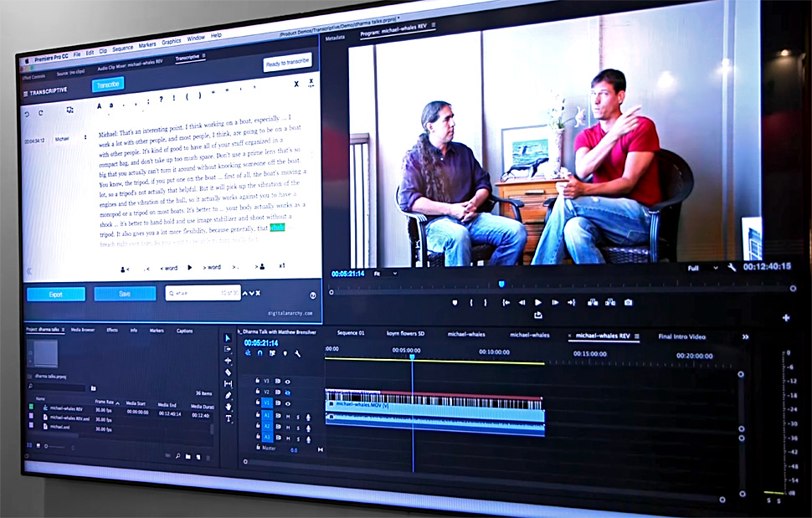Play the Program monitor video
The height and width of the screenshot is (518, 812).
point(538,303)
